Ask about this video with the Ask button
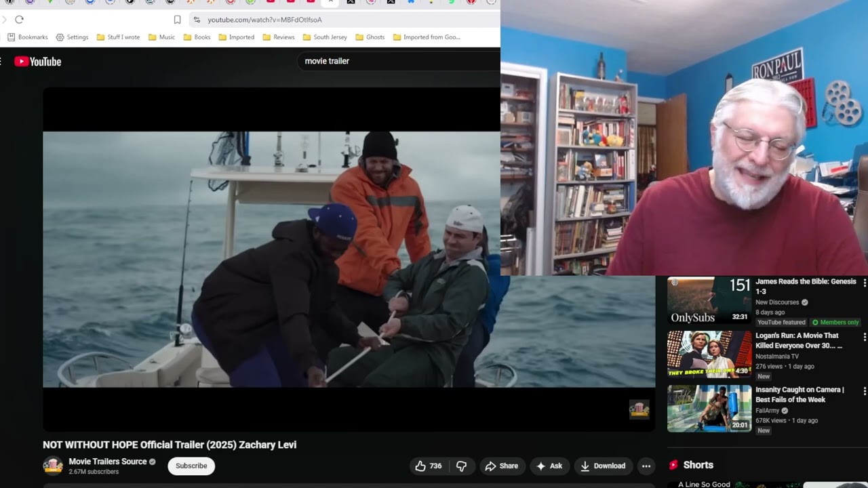This screenshot has width=868, height=488. coord(549,466)
